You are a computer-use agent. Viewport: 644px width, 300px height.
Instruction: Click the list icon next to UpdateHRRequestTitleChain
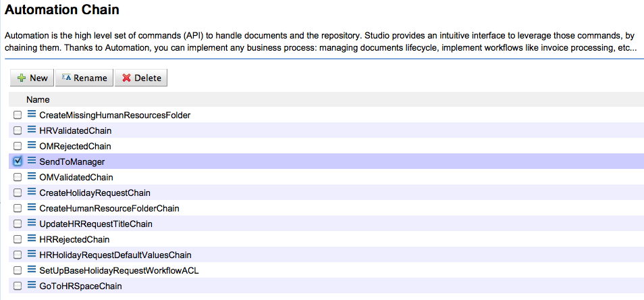coord(31,224)
